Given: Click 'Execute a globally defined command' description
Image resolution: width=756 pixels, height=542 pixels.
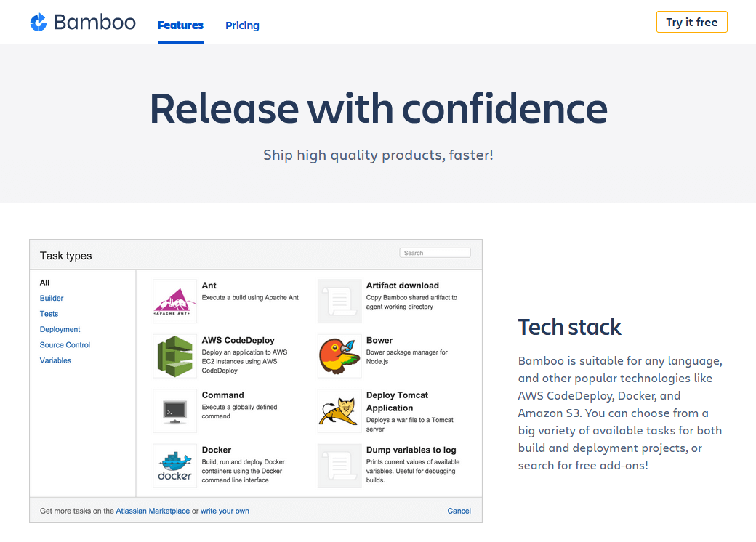Looking at the screenshot, I should pyautogui.click(x=240, y=412).
